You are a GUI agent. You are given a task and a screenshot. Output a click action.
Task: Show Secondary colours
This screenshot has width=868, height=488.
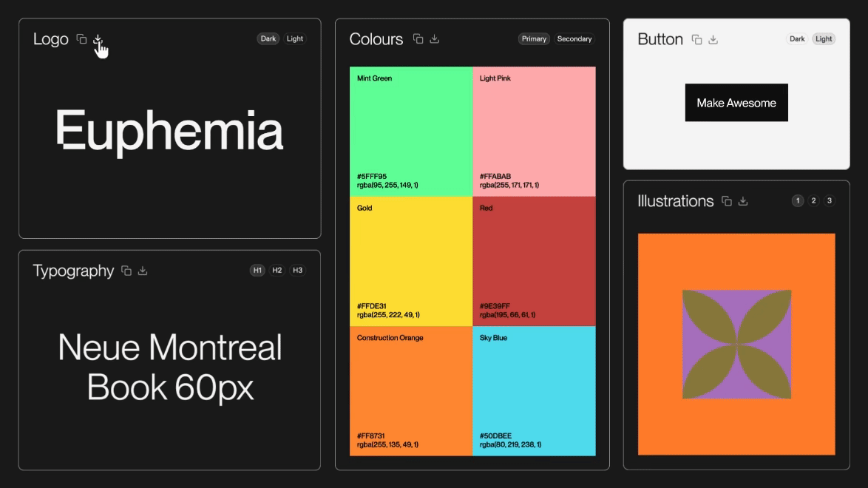coord(574,39)
